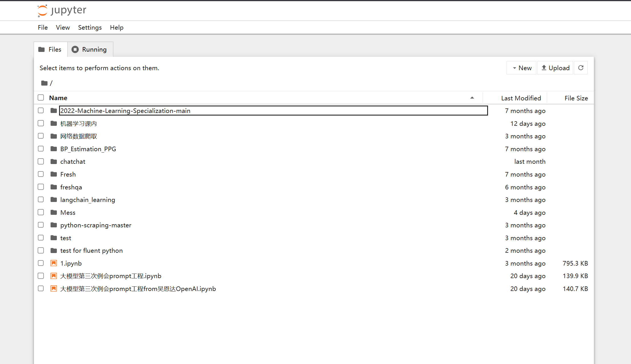Sort by File Size column header
The image size is (631, 364).
[576, 98]
